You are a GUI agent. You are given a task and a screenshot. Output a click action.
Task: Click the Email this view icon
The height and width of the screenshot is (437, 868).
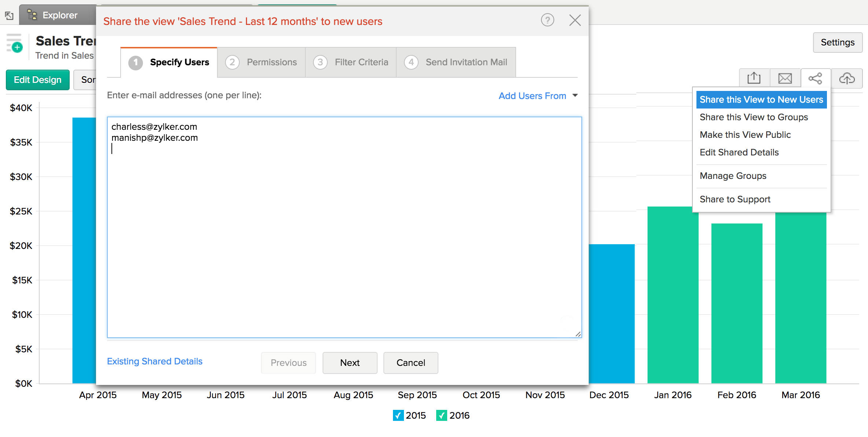pyautogui.click(x=785, y=78)
